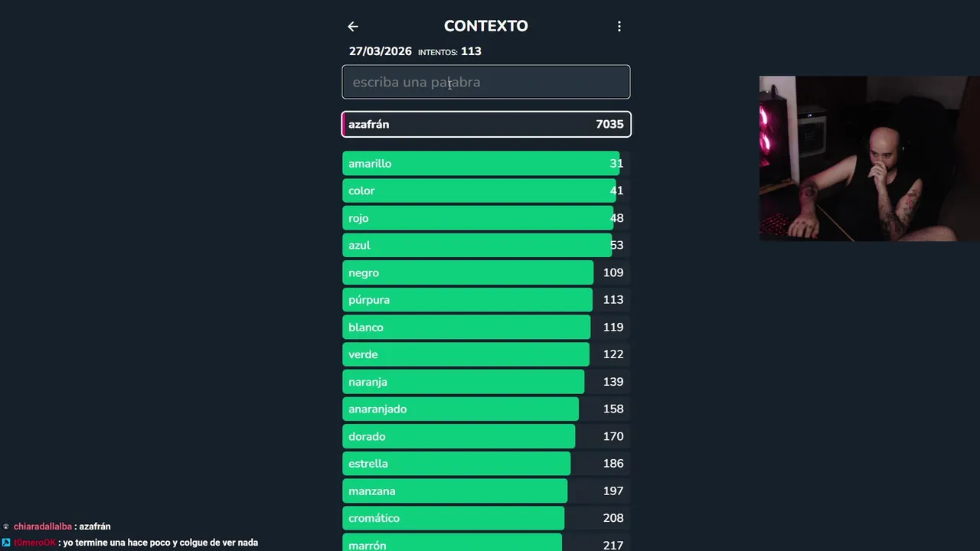This screenshot has width=980, height=551.
Task: Click the back arrow icon
Action: point(353,27)
